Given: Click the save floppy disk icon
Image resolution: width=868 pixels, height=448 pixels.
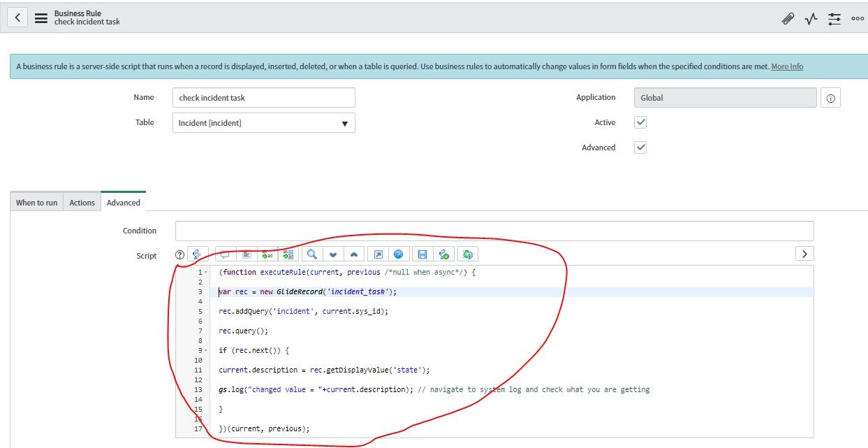Looking at the screenshot, I should point(422,254).
